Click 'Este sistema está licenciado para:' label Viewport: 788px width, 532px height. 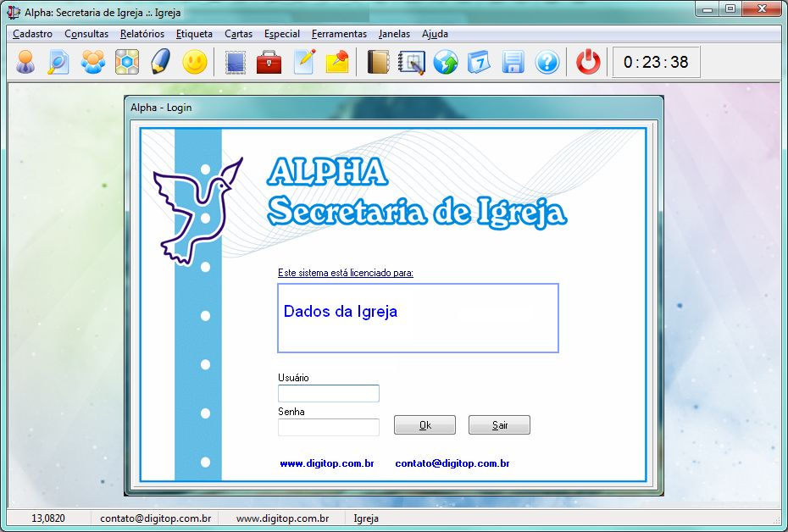346,273
